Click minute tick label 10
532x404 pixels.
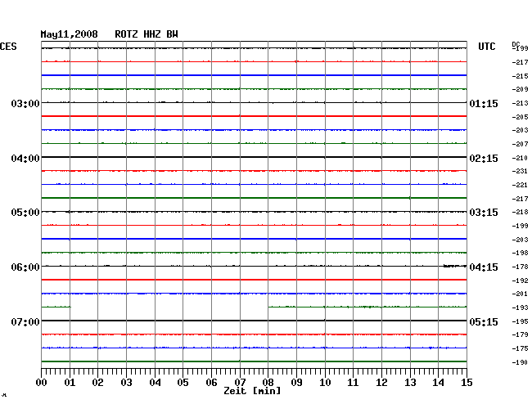click(325, 383)
